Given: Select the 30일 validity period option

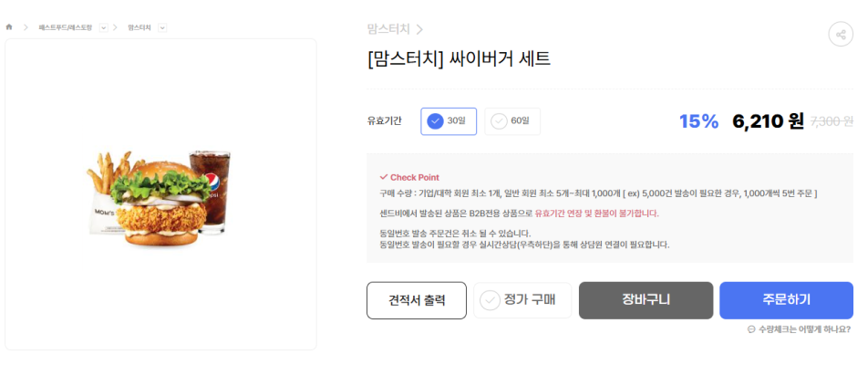Looking at the screenshot, I should (x=449, y=121).
